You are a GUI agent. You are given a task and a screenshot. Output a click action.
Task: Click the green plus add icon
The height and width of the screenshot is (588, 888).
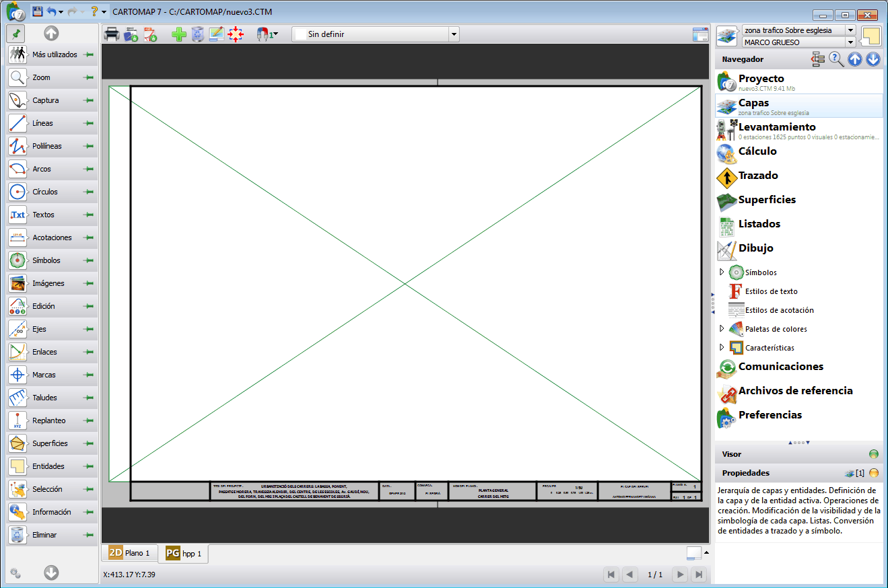tap(178, 34)
